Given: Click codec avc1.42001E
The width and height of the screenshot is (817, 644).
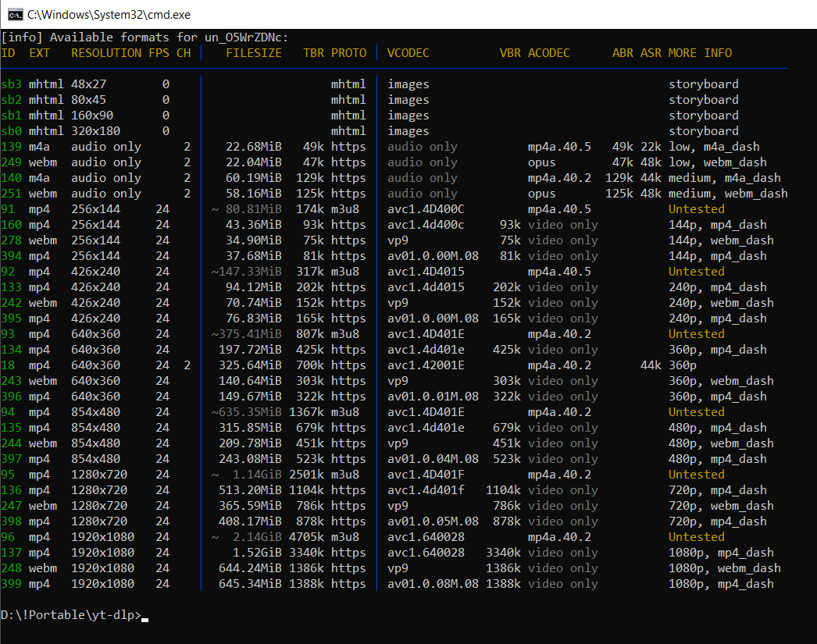Looking at the screenshot, I should tap(426, 365).
